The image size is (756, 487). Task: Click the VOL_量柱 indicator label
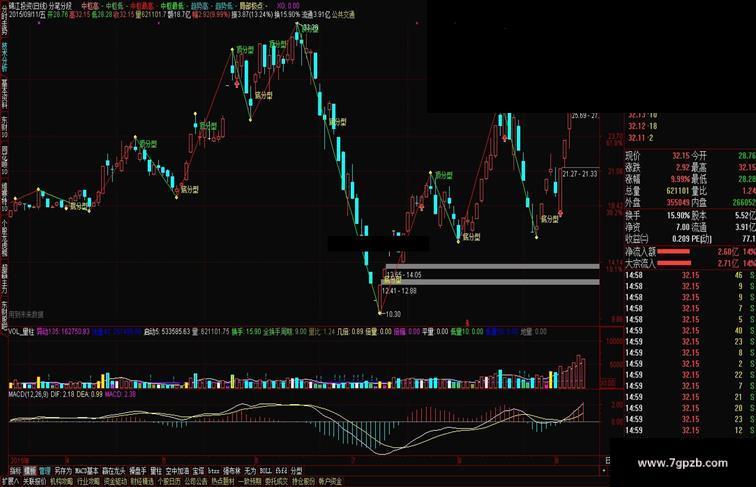pos(22,332)
